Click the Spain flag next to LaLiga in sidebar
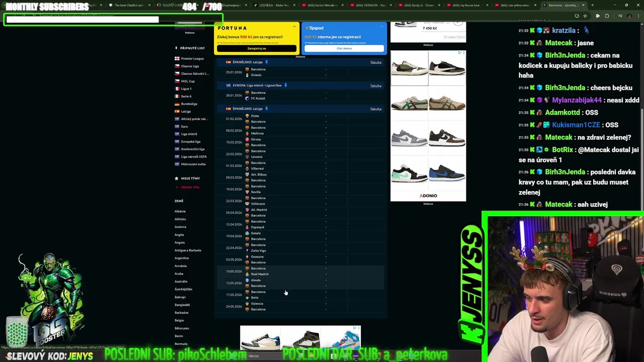644x362 pixels. click(x=177, y=111)
